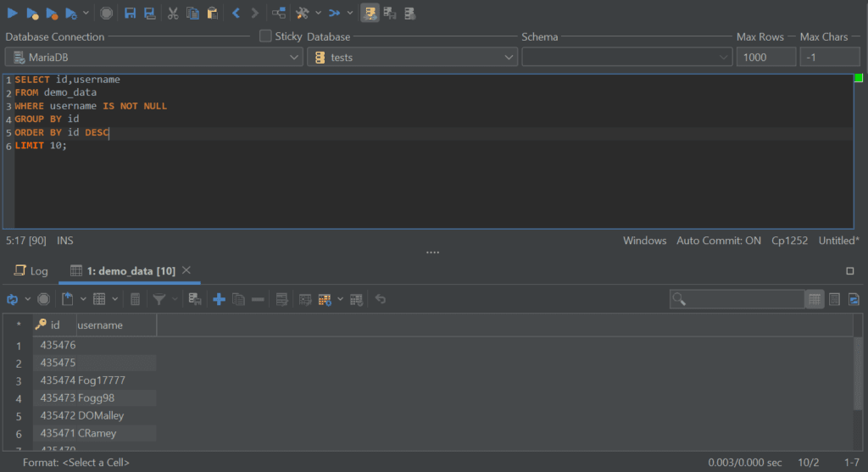Viewport: 868px width, 472px height.
Task: Maximize the results panel square icon
Action: [x=849, y=270]
